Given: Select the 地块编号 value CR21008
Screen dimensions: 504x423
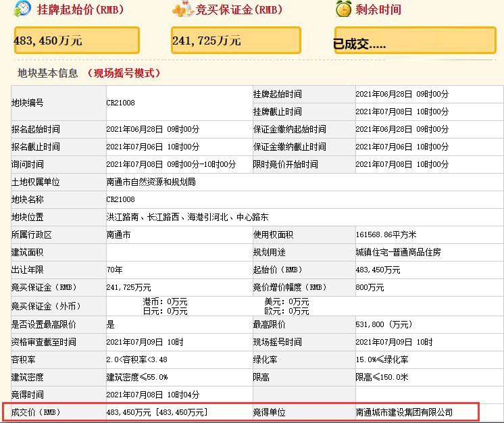Looking at the screenshot, I should click(120, 103).
